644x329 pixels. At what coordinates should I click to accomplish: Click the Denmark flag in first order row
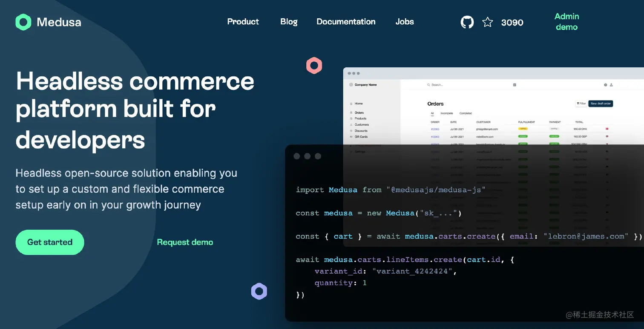[607, 129]
